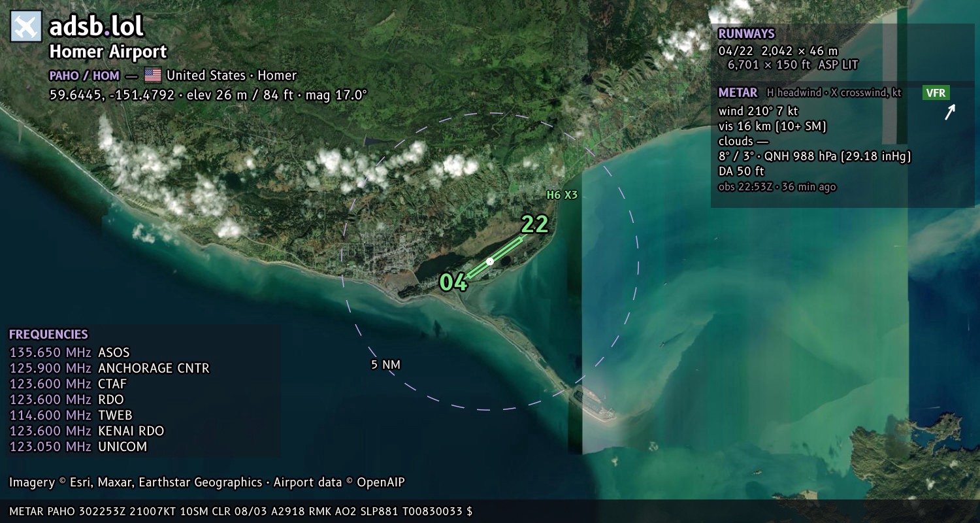Click runway end label 04
This screenshot has width=980, height=523.
[453, 282]
